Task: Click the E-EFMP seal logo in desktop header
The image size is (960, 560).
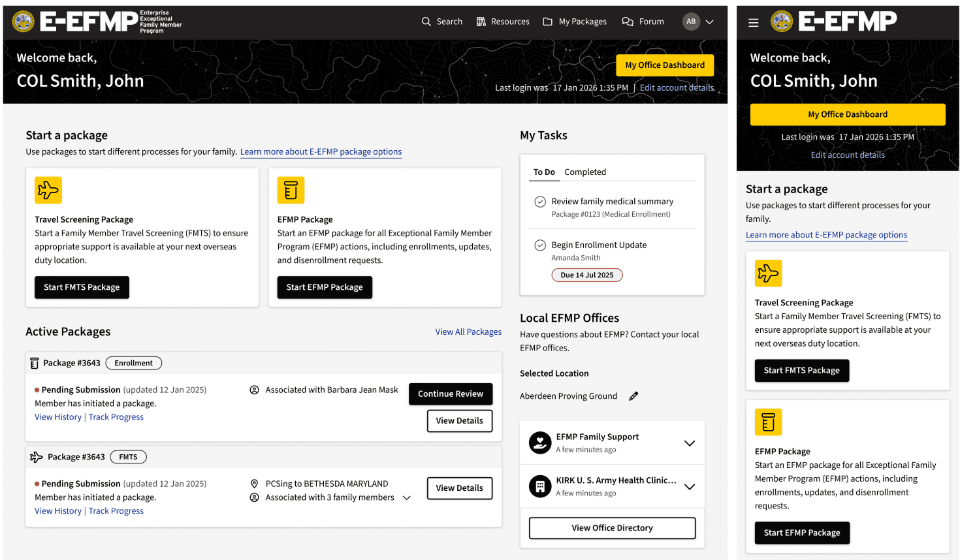Action: (x=24, y=22)
